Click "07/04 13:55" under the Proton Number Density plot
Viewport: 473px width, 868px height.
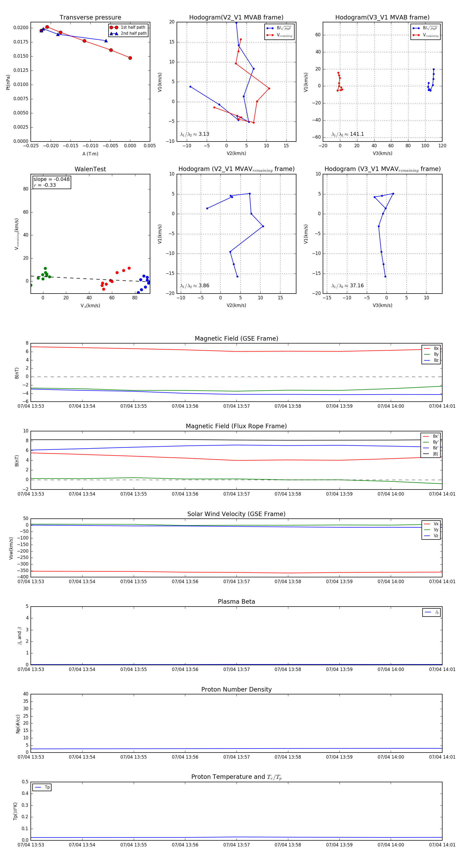tap(133, 757)
